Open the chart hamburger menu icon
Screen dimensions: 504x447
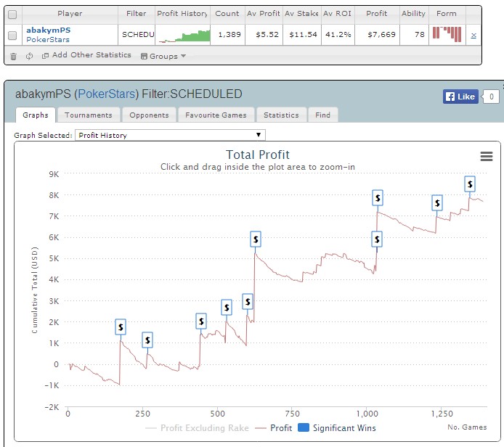487,157
